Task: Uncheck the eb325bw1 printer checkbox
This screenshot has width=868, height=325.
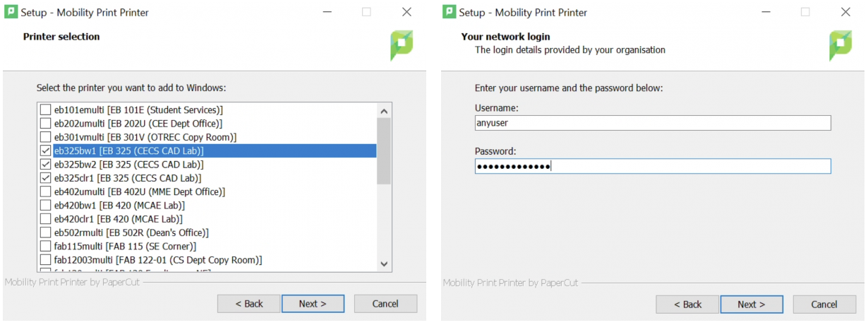Action: pos(46,151)
